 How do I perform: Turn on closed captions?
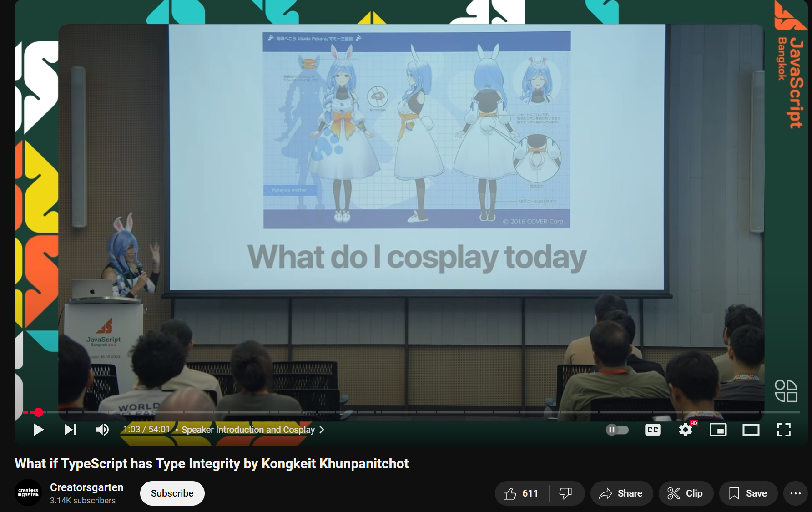click(x=653, y=430)
